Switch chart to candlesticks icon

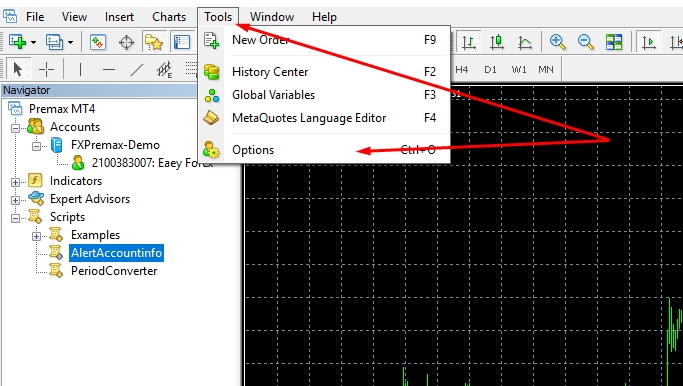click(x=497, y=42)
